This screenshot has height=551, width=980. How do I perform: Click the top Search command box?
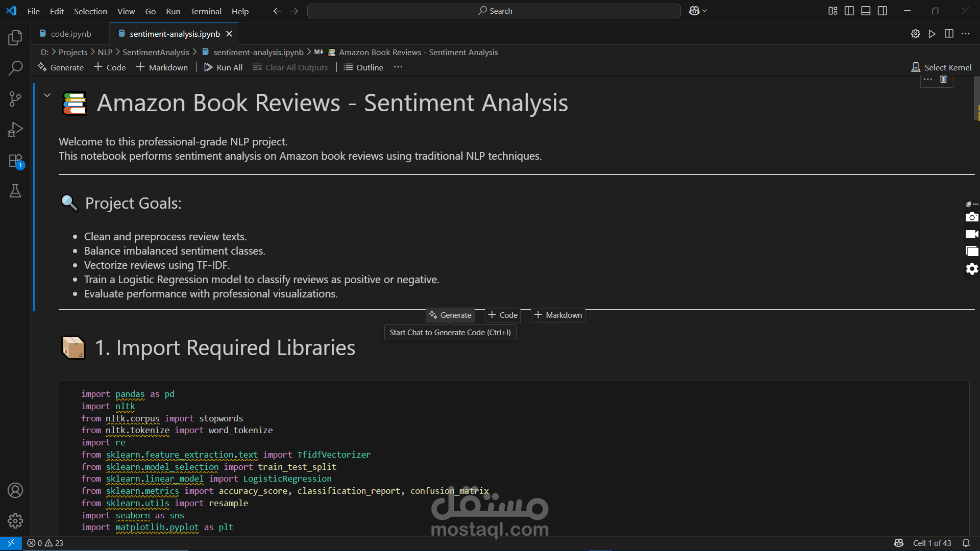coord(494,11)
